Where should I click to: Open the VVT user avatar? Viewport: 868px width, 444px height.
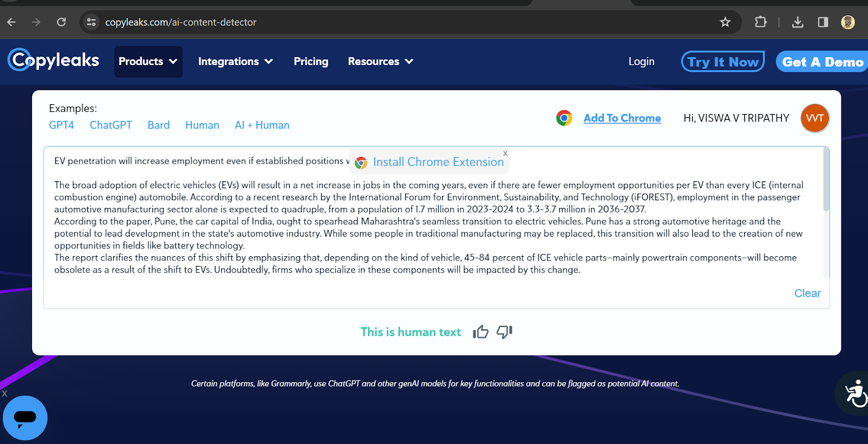point(815,118)
